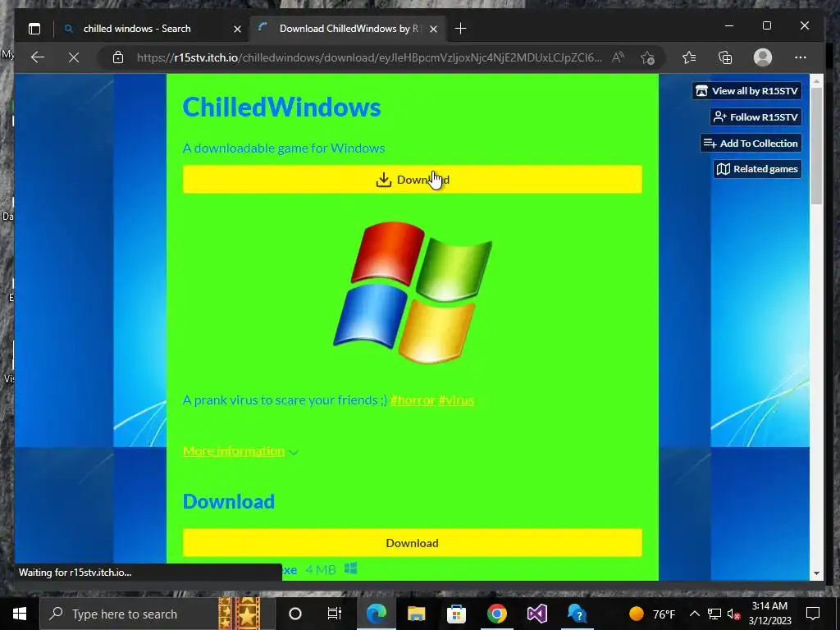The height and width of the screenshot is (630, 840).
Task: Open a new browser tab
Action: 460,29
